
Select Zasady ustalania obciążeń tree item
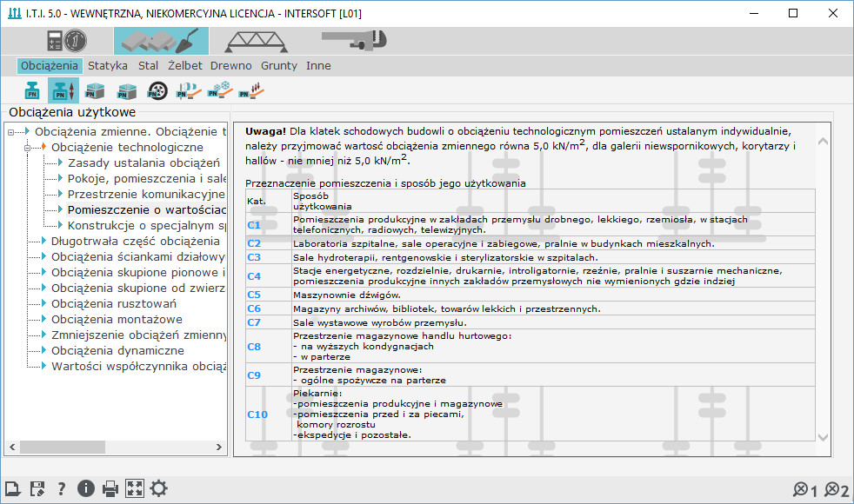tap(143, 162)
